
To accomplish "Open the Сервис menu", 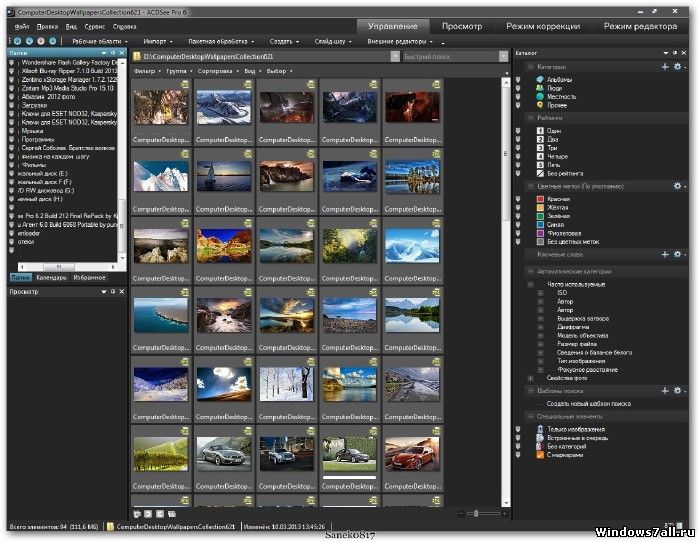I will pos(95,25).
